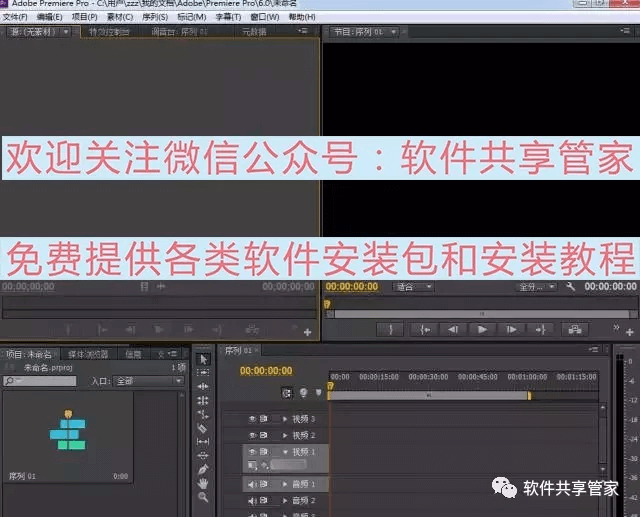Switch to 元数据 tab
The width and height of the screenshot is (640, 517).
[254, 32]
